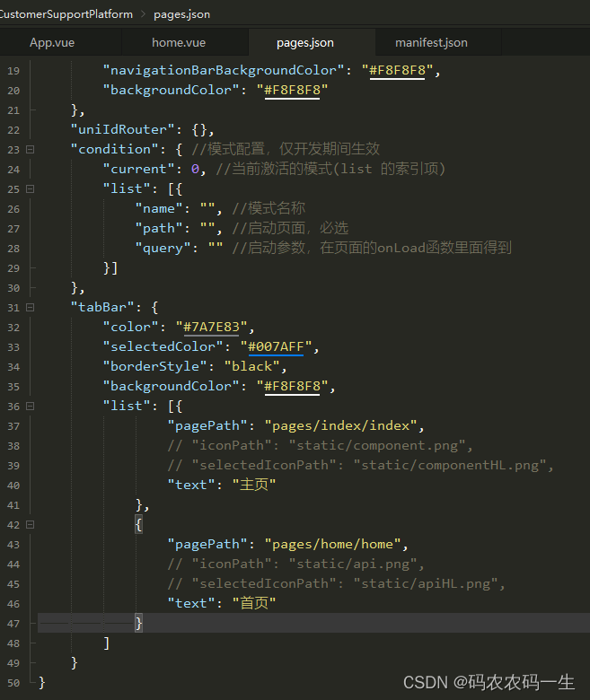
Task: Click commented static/api.png line
Action: [x=296, y=564]
